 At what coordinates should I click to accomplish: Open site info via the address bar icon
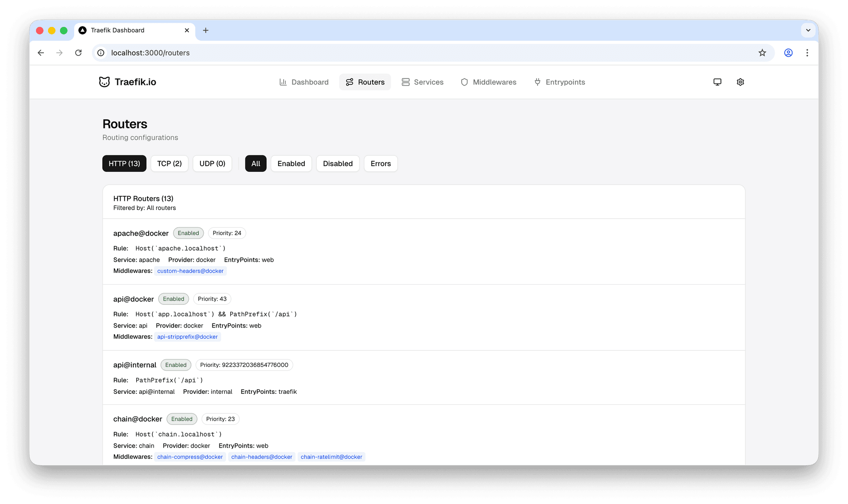coord(101,53)
